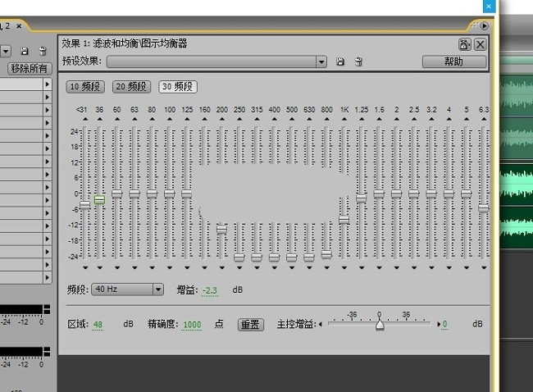
Task: Click down arrow below the 100 band
Action: (x=169, y=268)
